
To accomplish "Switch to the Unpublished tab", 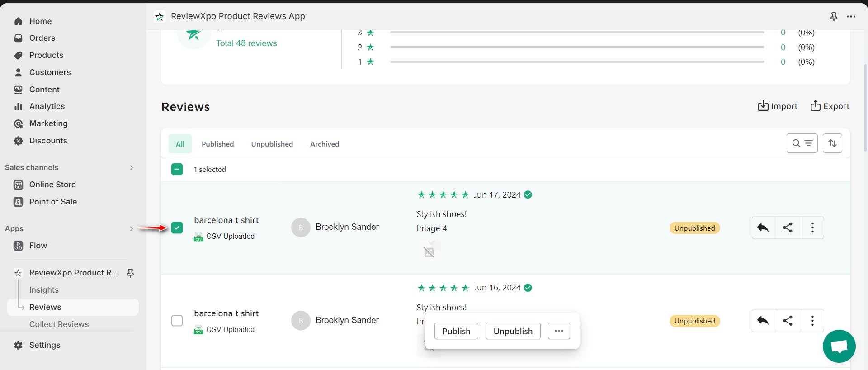I will [x=272, y=144].
